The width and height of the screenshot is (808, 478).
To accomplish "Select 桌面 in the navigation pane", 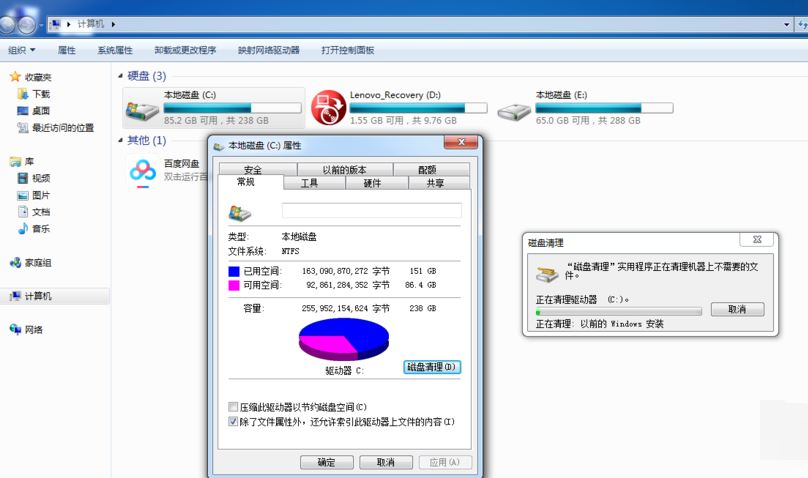I will pyautogui.click(x=40, y=111).
